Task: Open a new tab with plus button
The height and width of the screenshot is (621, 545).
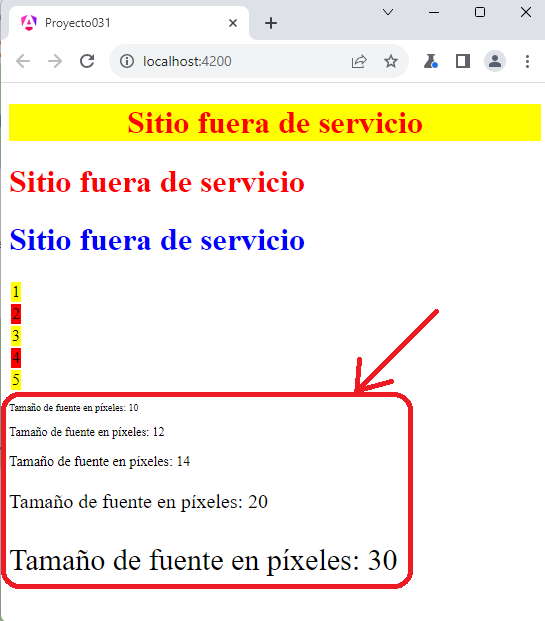Action: pyautogui.click(x=271, y=23)
